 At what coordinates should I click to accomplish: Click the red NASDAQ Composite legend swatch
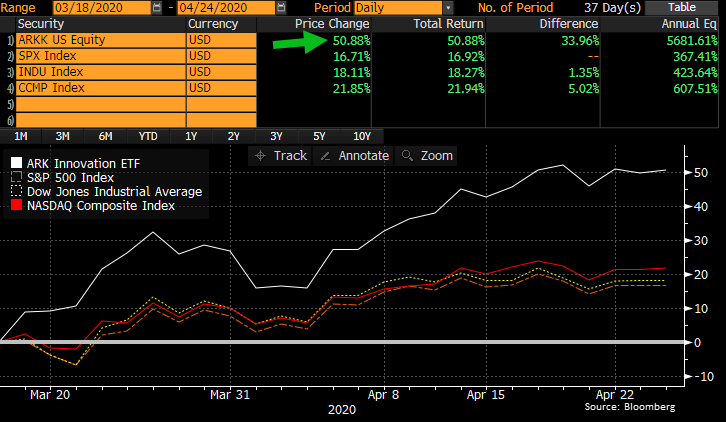pyautogui.click(x=16, y=205)
